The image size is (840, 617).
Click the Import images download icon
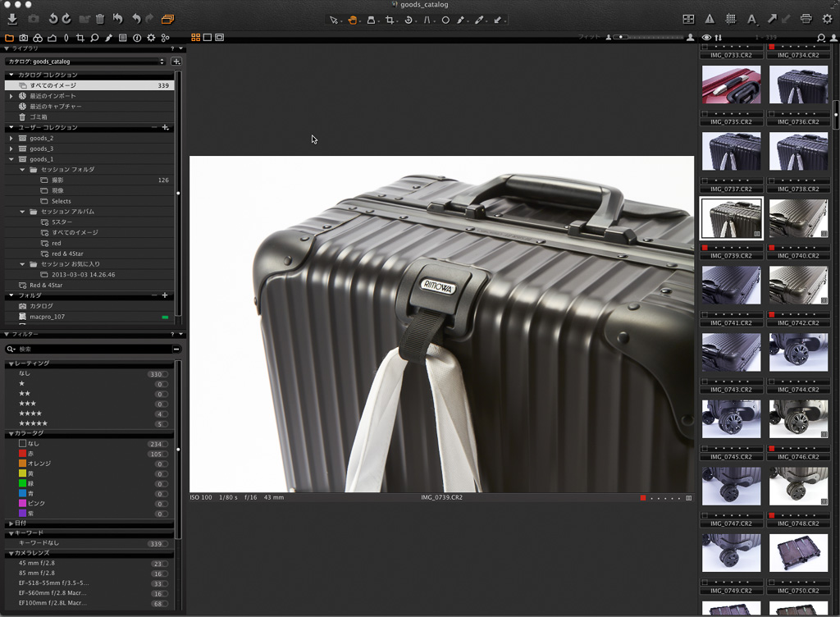(12, 19)
